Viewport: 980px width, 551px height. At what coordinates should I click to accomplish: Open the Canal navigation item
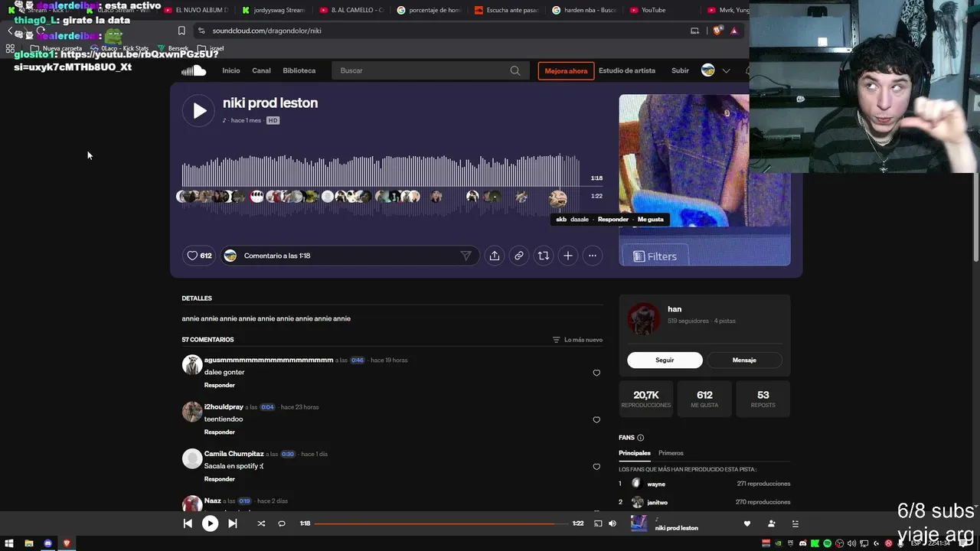click(261, 70)
